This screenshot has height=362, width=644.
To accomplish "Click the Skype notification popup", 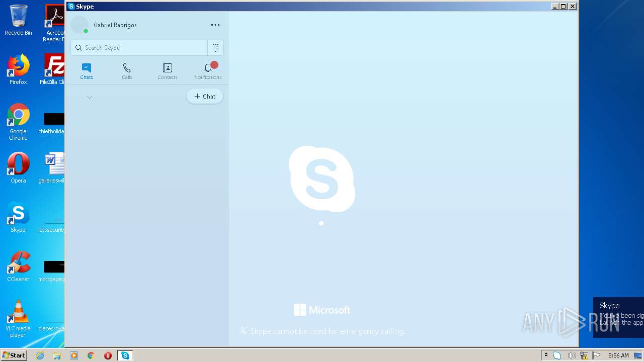I will tap(618, 317).
